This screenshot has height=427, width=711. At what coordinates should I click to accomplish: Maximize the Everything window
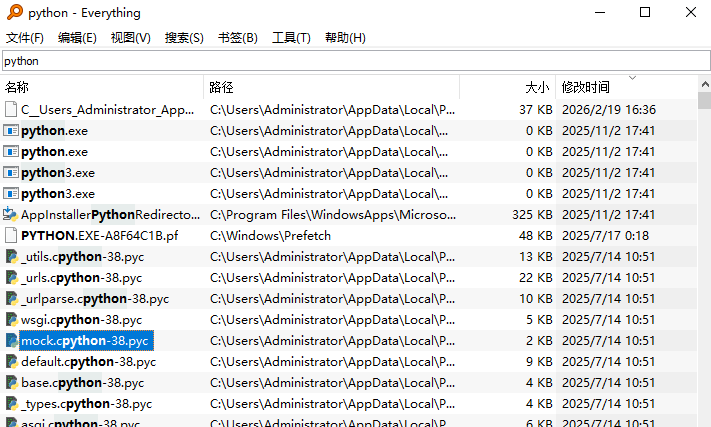point(645,12)
